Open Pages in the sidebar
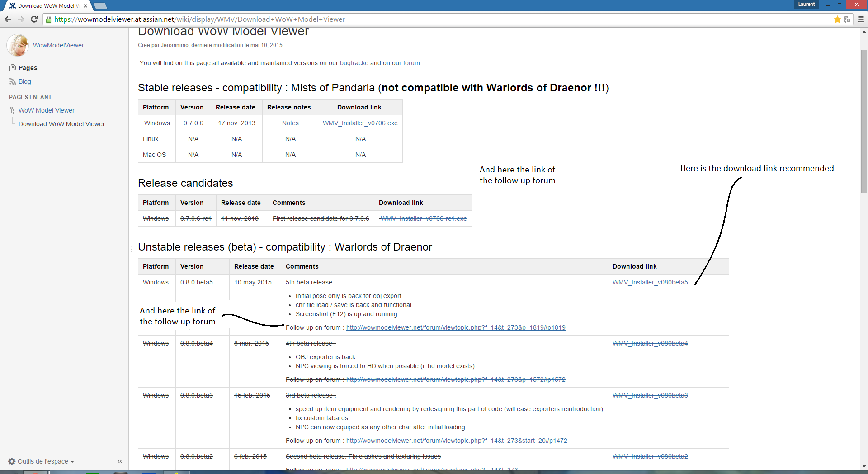The image size is (868, 474). coord(28,68)
